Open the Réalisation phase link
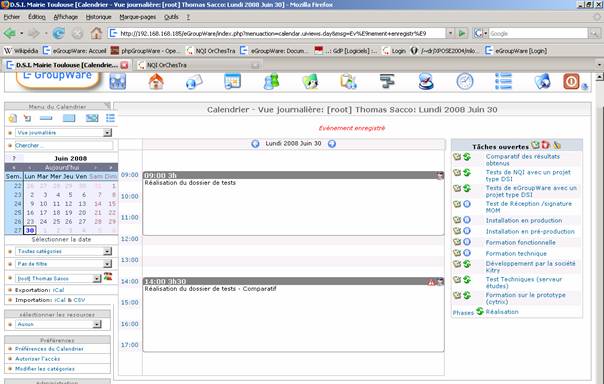 [x=502, y=312]
